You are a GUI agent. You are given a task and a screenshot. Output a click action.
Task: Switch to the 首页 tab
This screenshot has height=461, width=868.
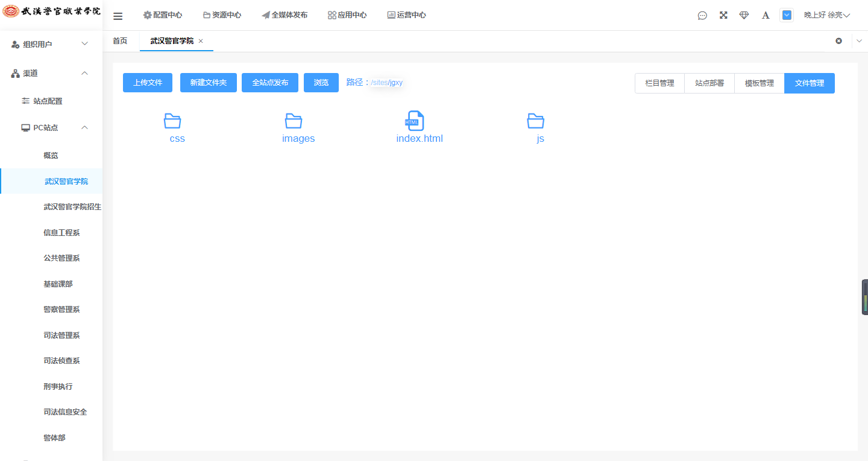pos(120,41)
